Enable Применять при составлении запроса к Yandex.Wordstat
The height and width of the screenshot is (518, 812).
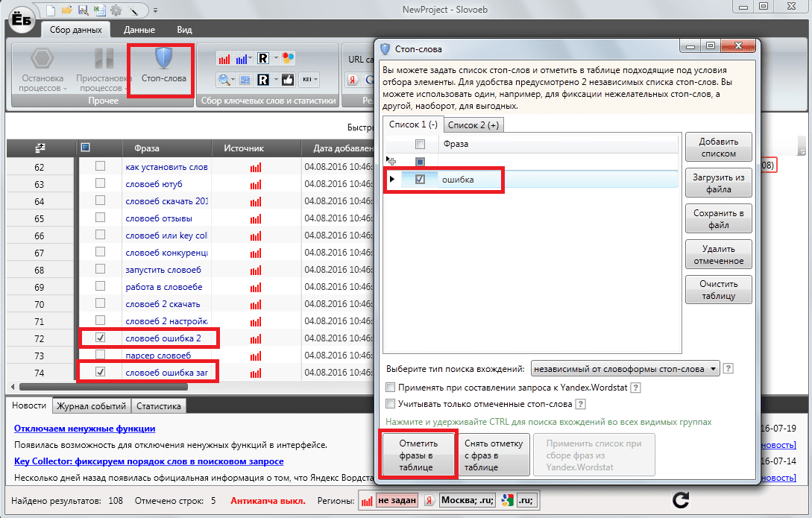391,387
